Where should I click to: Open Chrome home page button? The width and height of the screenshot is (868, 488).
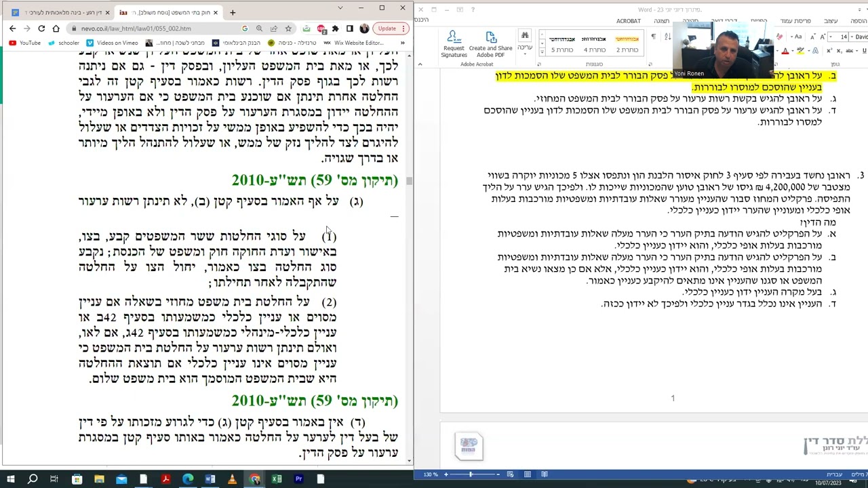point(56,28)
